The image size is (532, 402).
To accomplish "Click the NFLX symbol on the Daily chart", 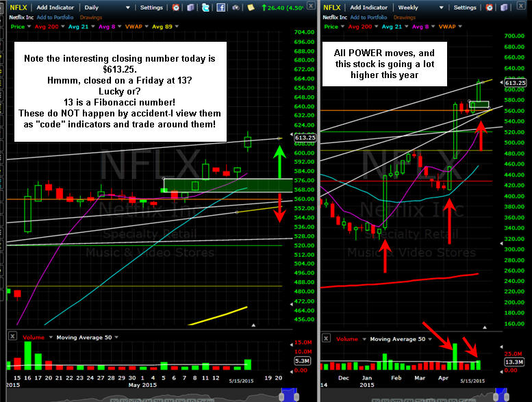I will coord(18,8).
